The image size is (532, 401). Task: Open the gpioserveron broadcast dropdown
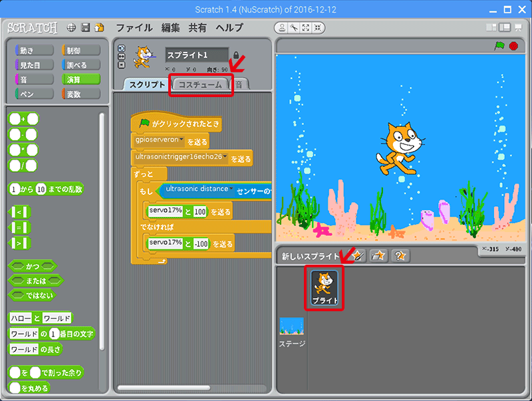tap(181, 140)
